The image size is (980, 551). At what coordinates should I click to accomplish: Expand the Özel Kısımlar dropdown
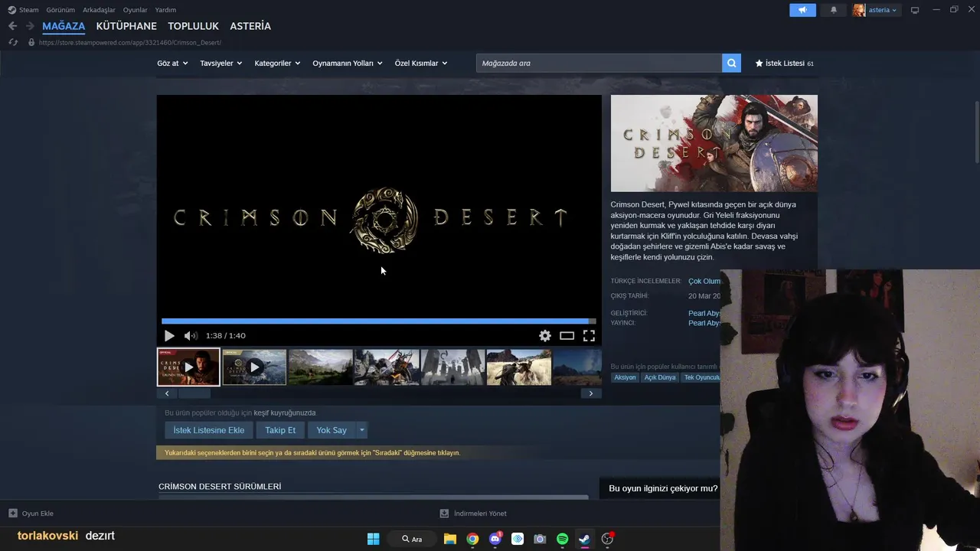click(x=421, y=63)
